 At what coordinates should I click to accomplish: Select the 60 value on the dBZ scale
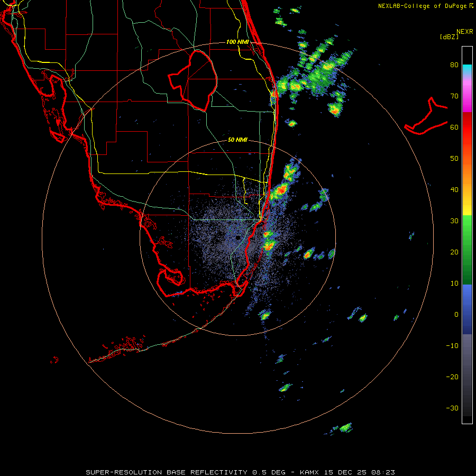tap(454, 127)
